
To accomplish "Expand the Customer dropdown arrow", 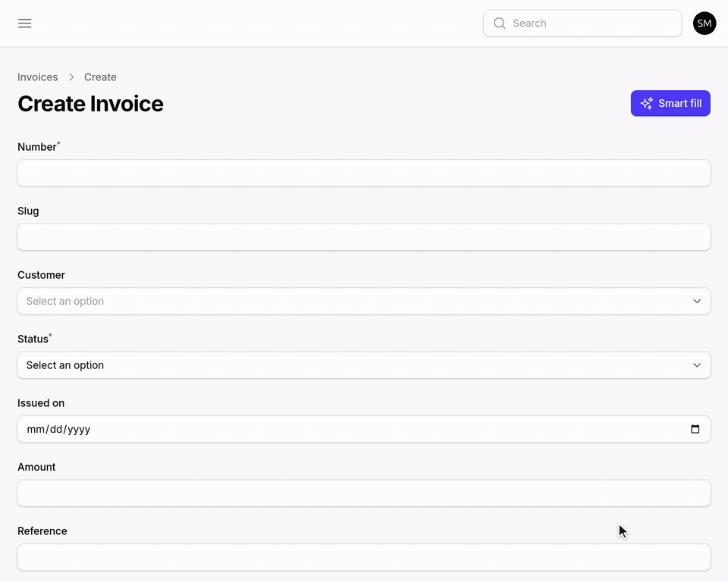I will point(697,301).
